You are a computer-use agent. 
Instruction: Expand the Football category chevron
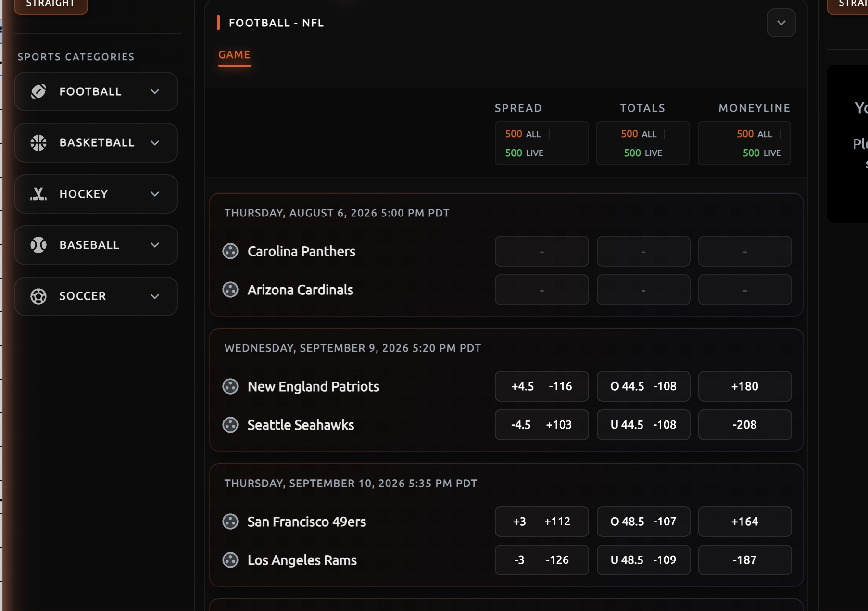(x=155, y=91)
